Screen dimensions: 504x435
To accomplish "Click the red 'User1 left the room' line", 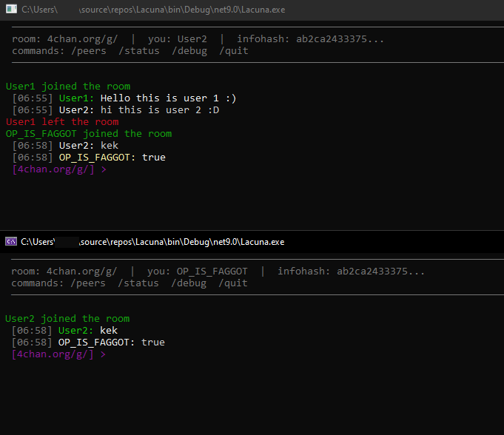I will 62,122.
